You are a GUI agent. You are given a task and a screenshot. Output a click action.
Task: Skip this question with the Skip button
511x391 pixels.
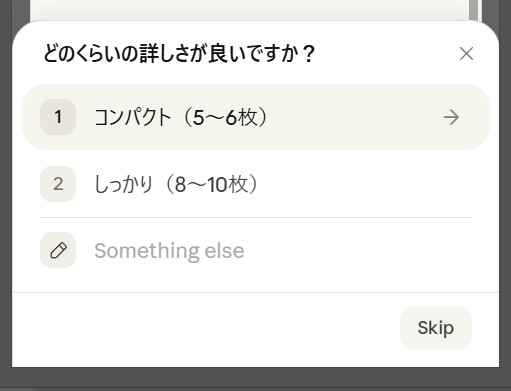436,328
